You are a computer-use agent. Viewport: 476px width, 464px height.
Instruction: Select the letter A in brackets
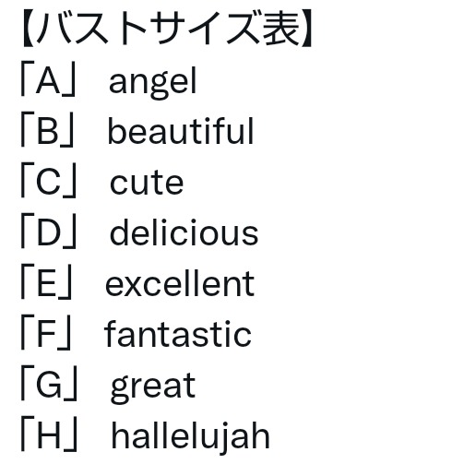[x=48, y=82]
